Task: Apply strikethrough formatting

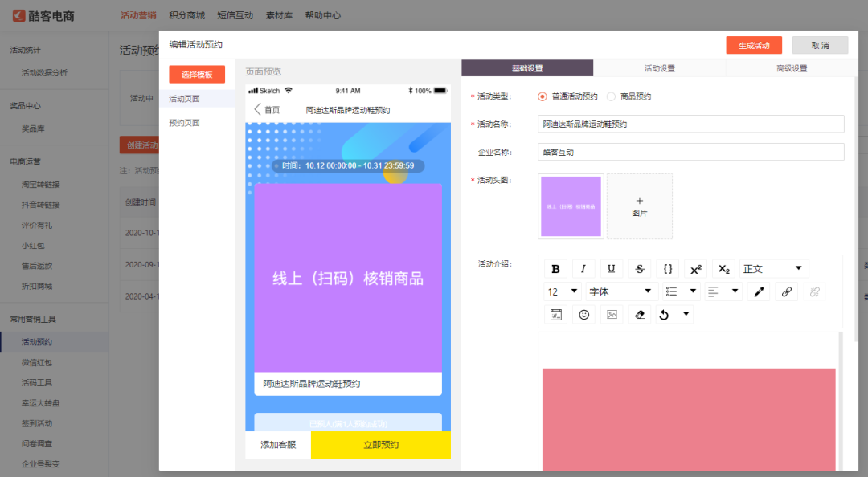Action: pos(640,269)
